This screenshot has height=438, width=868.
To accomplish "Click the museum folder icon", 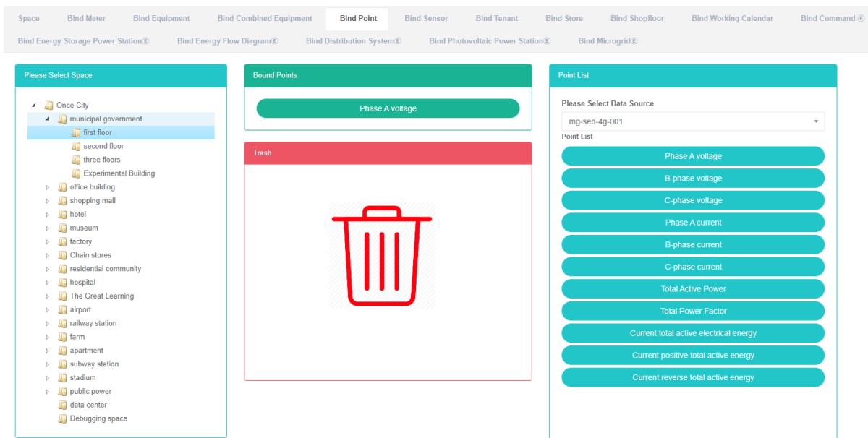I will pyautogui.click(x=62, y=228).
